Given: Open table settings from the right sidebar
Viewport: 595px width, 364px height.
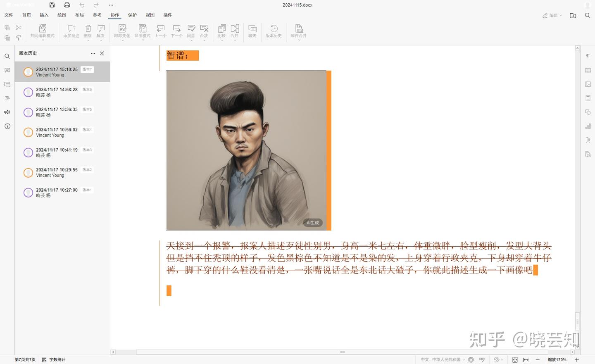Looking at the screenshot, I should point(588,70).
